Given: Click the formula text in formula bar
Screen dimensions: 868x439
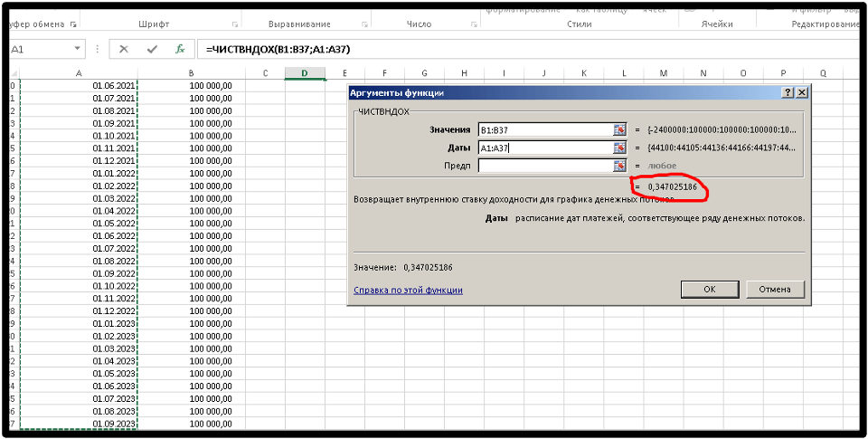Looking at the screenshot, I should click(x=278, y=49).
